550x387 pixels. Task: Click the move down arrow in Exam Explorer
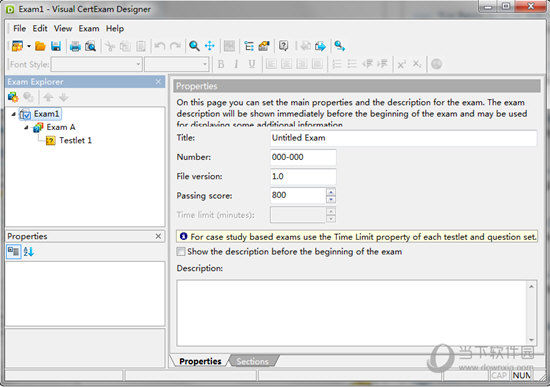tap(63, 97)
